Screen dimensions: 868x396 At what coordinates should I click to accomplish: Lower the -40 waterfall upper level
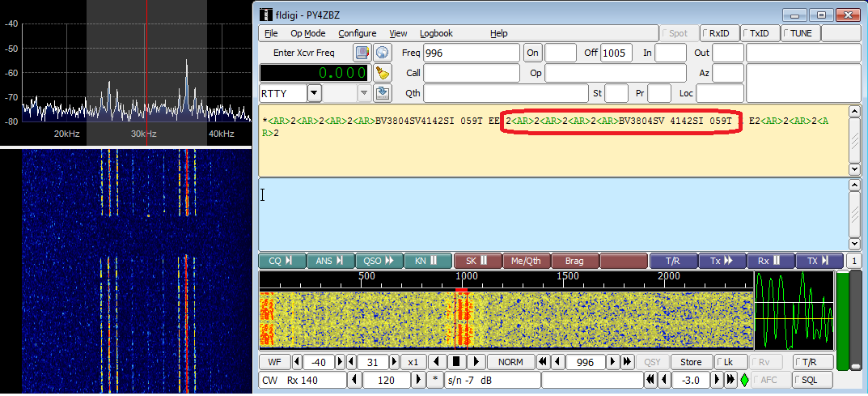click(297, 362)
